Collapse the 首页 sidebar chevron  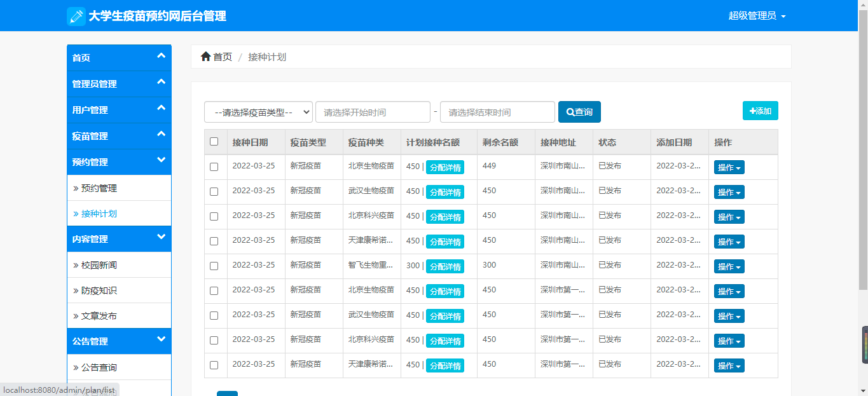tap(161, 57)
